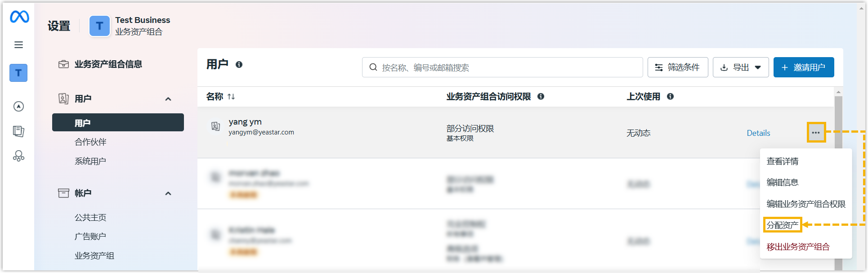This screenshot has height=273, width=868.
Task: Choose 移出业务资产组合 from the menu
Action: point(798,246)
